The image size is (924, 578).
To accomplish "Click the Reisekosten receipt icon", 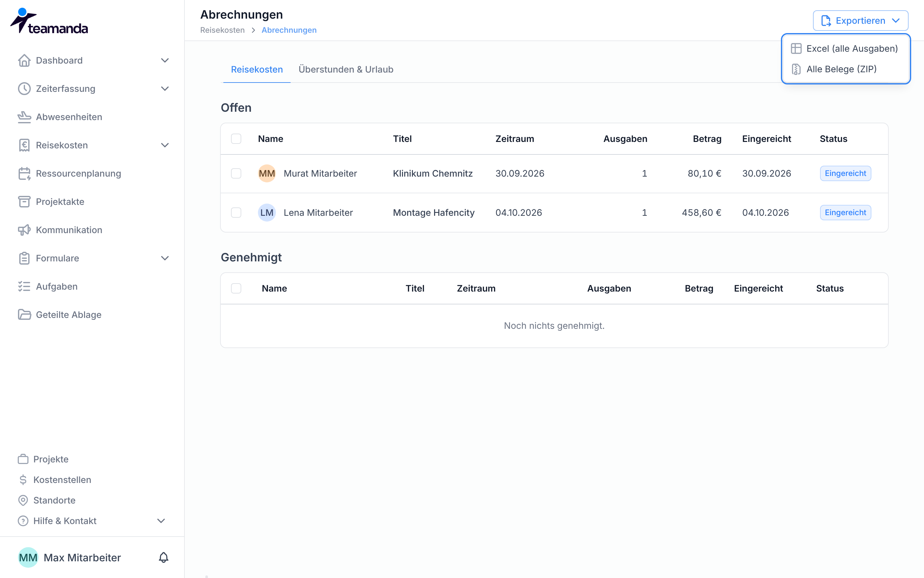I will click(x=24, y=145).
